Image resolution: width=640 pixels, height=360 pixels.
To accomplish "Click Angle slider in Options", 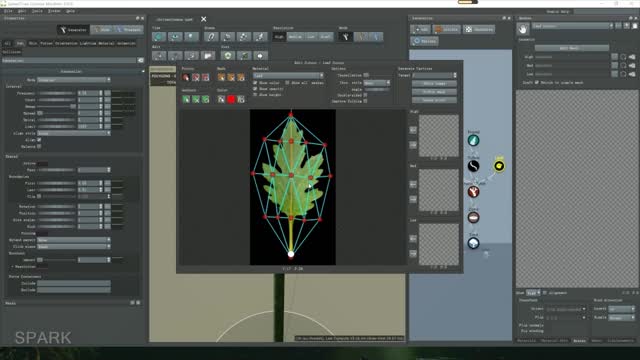I will tap(376, 89).
